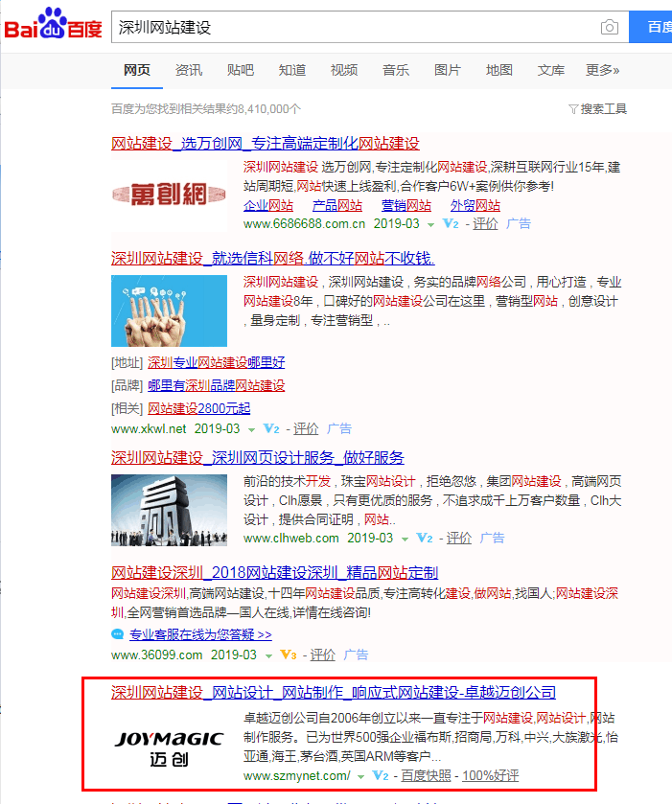Viewport: 672px width, 804px height.
Task: Expand the 更多» tab menu
Action: 602,70
